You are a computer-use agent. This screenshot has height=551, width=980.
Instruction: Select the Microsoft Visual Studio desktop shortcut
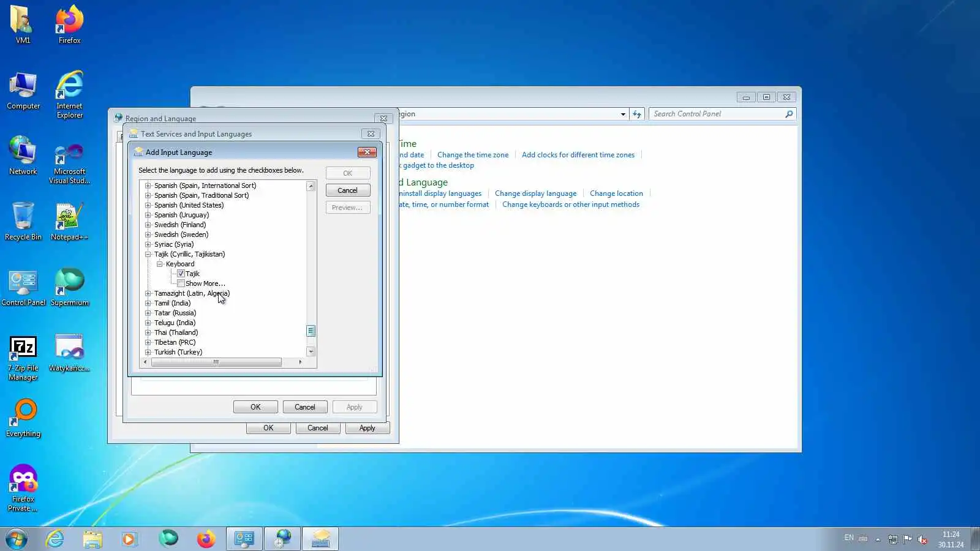click(69, 163)
